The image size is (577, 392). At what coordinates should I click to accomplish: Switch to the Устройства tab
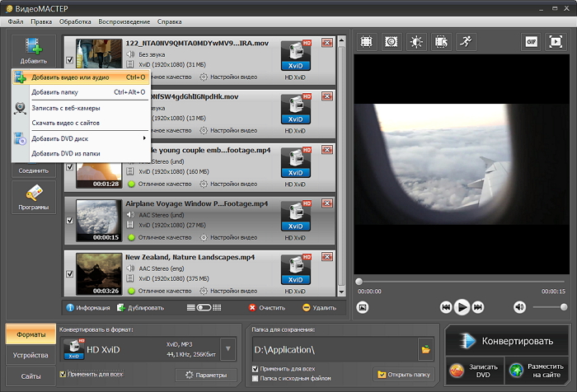pyautogui.click(x=31, y=355)
